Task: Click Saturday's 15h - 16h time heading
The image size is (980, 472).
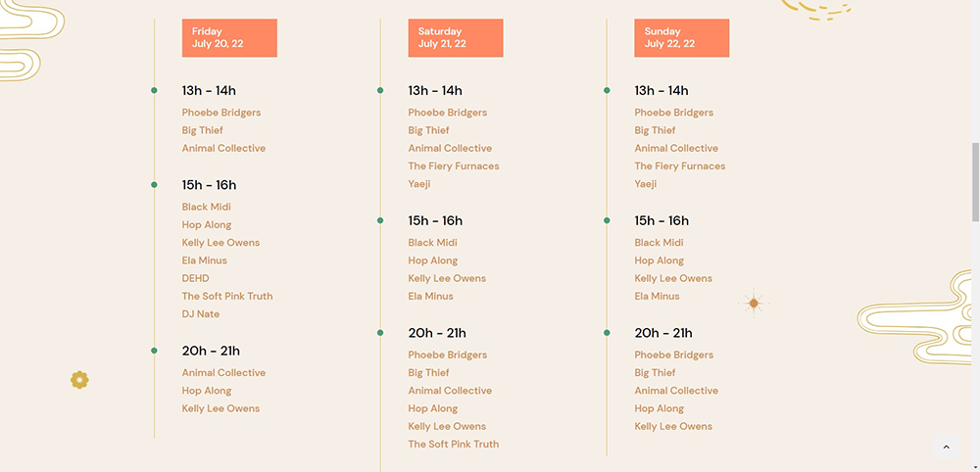Action: click(x=435, y=220)
